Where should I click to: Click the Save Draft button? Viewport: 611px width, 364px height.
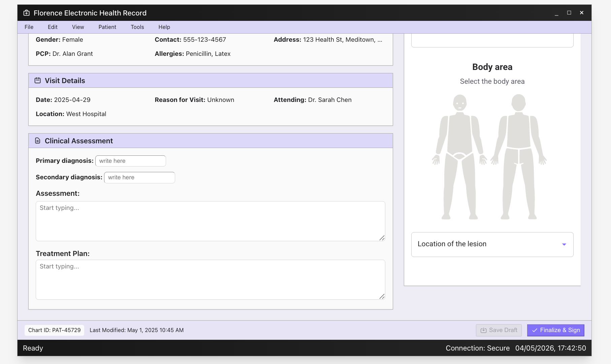click(x=499, y=330)
